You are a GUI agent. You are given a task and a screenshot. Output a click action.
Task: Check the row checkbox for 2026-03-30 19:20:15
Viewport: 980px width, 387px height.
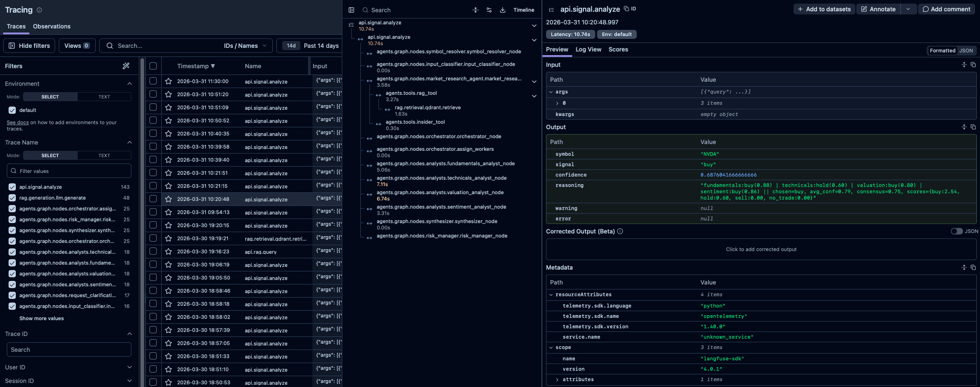coord(153,225)
